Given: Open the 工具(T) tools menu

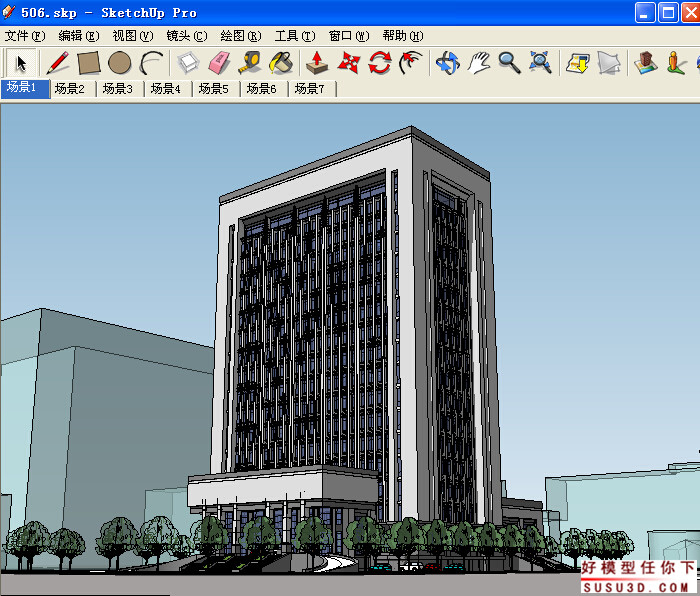Looking at the screenshot, I should tap(295, 36).
